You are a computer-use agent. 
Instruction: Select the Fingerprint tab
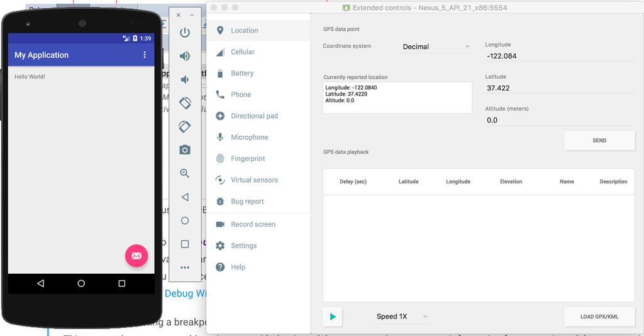click(x=258, y=158)
